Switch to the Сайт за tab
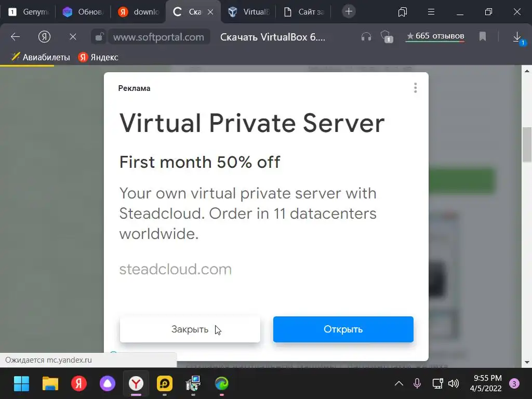The width and height of the screenshot is (532, 399). click(303, 12)
